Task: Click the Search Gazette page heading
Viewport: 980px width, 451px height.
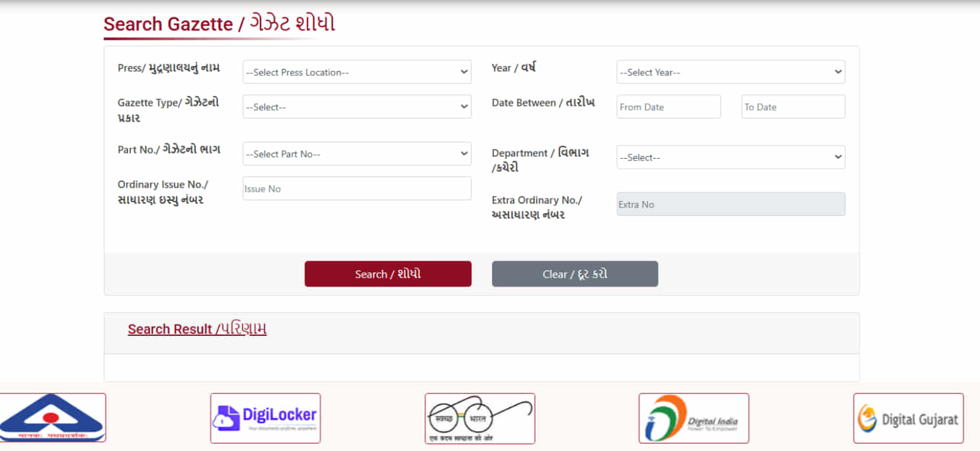Action: pos(219,24)
